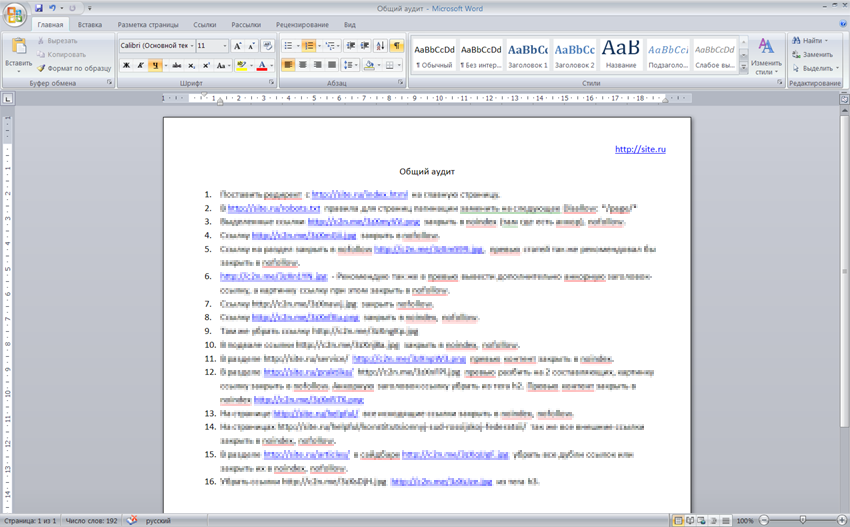Image resolution: width=850 pixels, height=527 pixels.
Task: Open Абзац dialog launcher
Action: (x=401, y=82)
